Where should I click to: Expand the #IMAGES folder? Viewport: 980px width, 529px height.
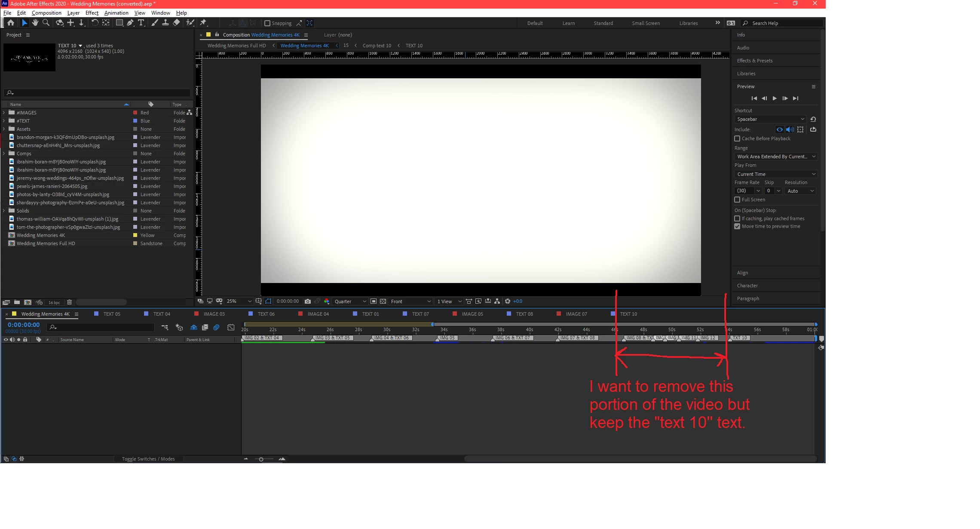(x=4, y=113)
